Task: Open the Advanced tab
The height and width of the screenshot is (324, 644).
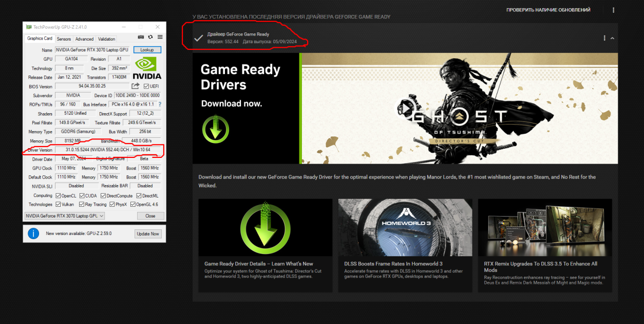Action: coord(84,39)
